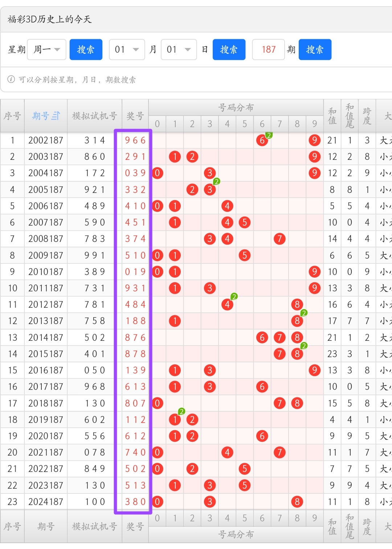Select the 模拟试机号 column header at top

[94, 116]
